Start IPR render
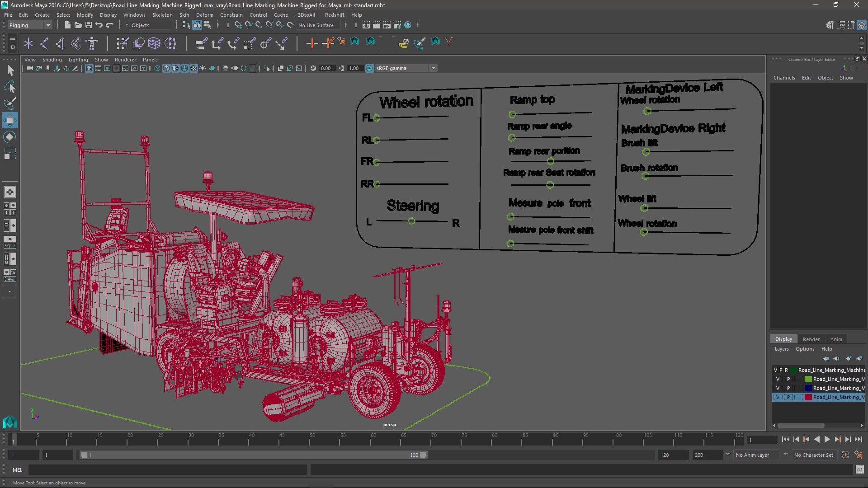The height and width of the screenshot is (488, 868). click(x=387, y=25)
